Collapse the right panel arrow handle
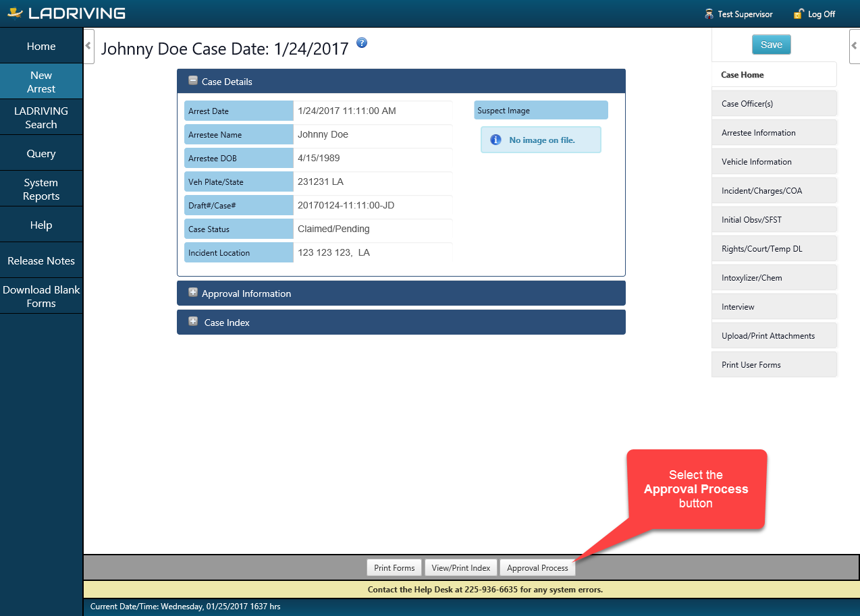The height and width of the screenshot is (616, 860). click(x=854, y=46)
